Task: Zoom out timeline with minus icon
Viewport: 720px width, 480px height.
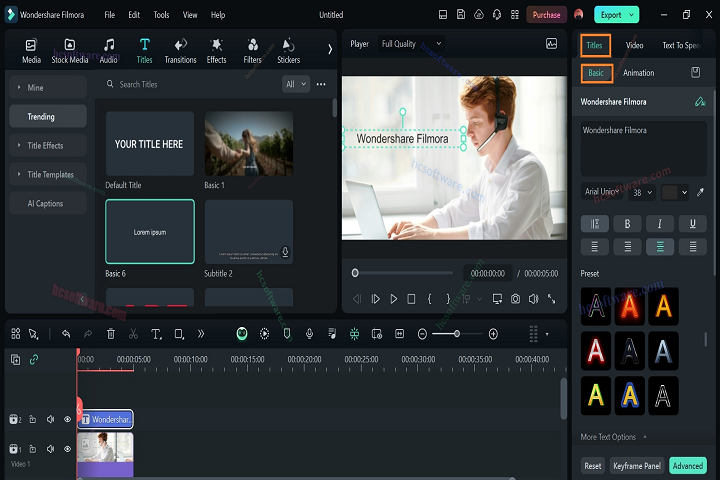Action: (422, 334)
